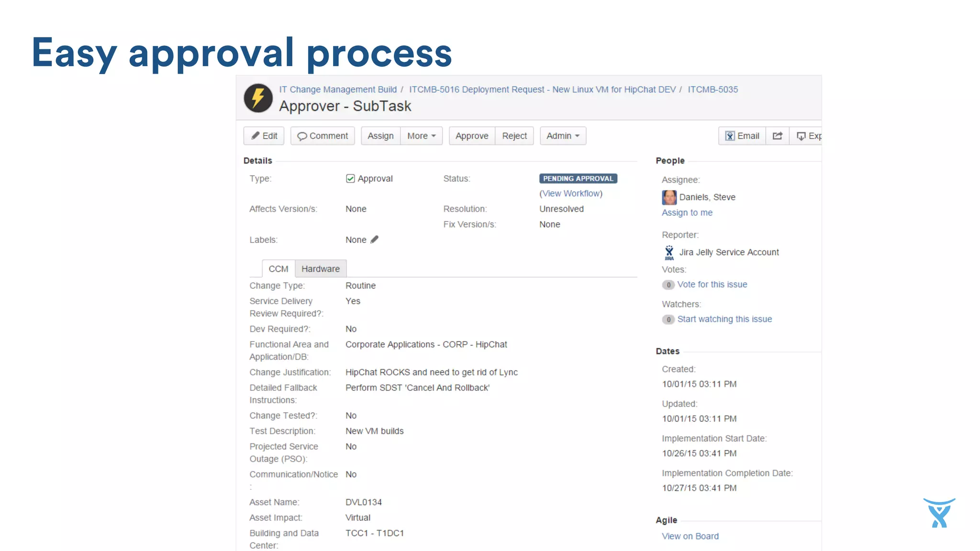The width and height of the screenshot is (980, 551).
Task: Click the Approval type checkbox icon
Action: pos(350,178)
